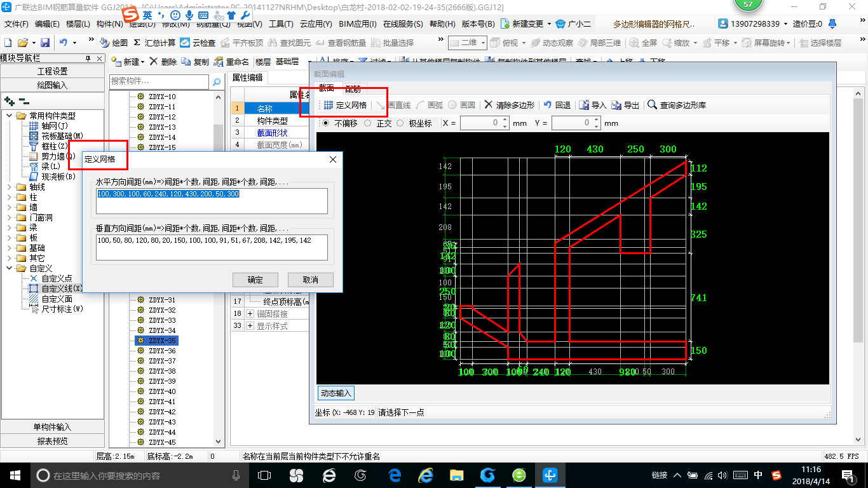The width and height of the screenshot is (868, 488).
Task: Click the Open folder icon
Action: coord(22,43)
